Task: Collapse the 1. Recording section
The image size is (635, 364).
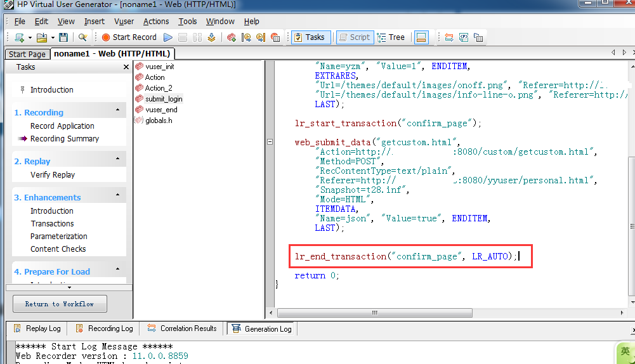Action: tap(117, 111)
